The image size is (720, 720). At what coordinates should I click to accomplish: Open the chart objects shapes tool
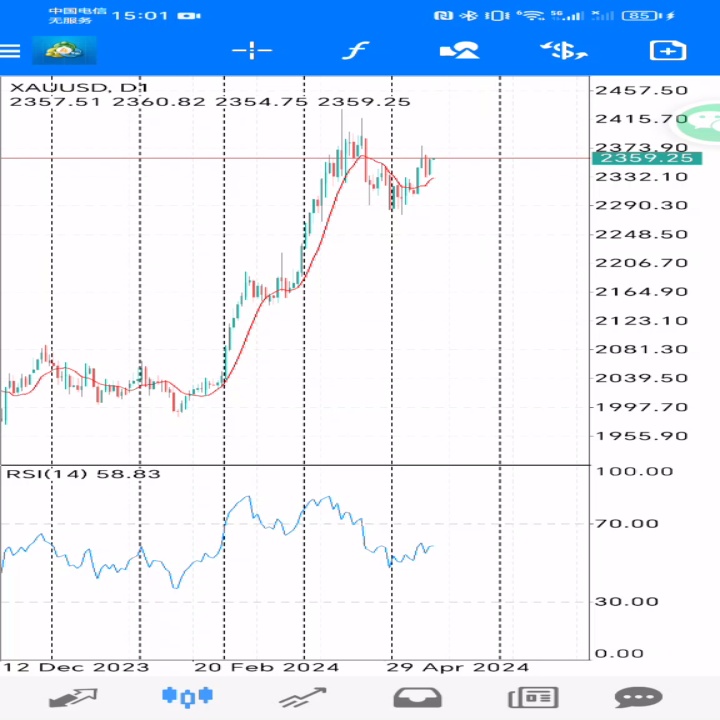[459, 51]
